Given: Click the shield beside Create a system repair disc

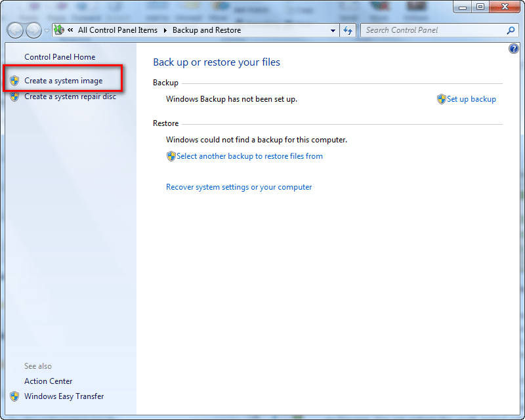Looking at the screenshot, I should [14, 96].
